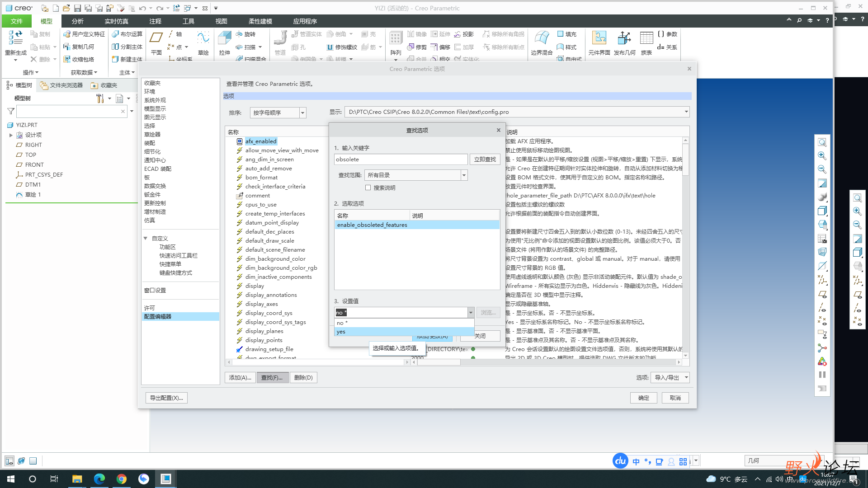Select the Revolve (旋转) tool
868x488 pixels.
coord(245,34)
